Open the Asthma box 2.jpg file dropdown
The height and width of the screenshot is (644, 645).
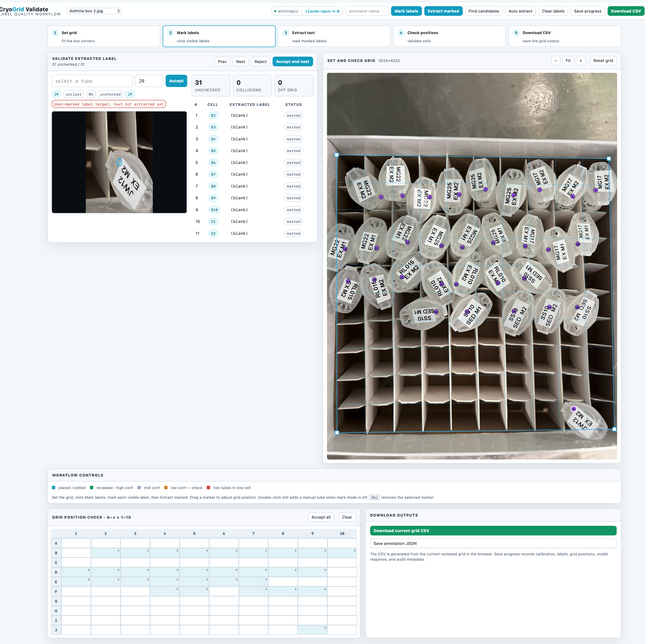[94, 11]
